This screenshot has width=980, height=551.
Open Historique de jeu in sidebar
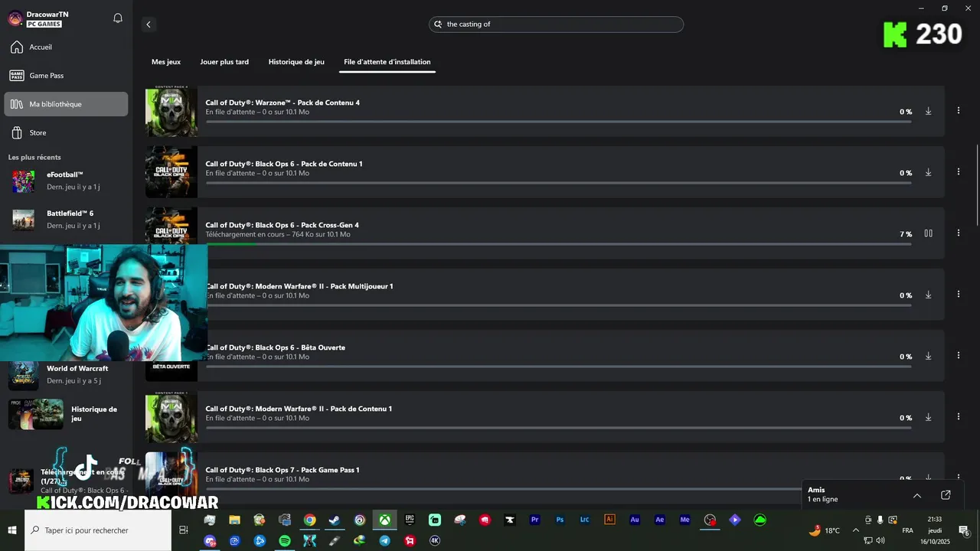(66, 414)
